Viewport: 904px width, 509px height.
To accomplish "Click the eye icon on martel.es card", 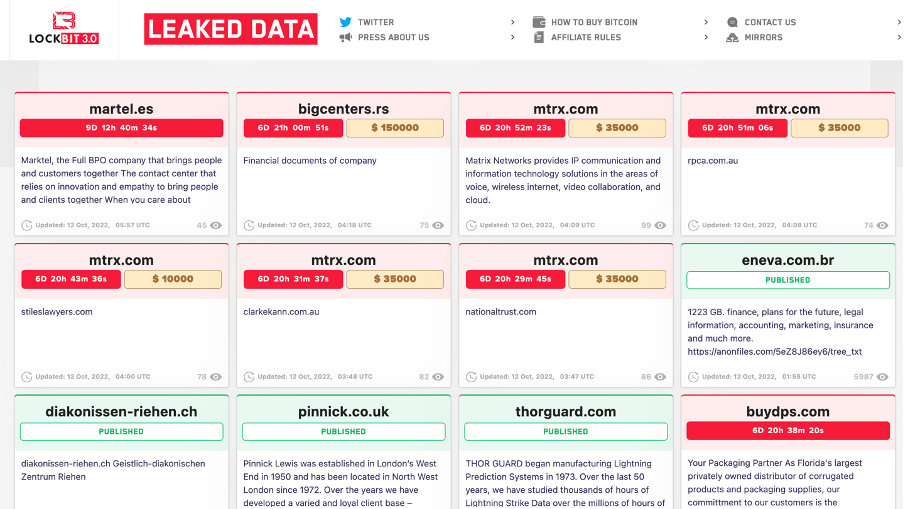I will (x=216, y=225).
